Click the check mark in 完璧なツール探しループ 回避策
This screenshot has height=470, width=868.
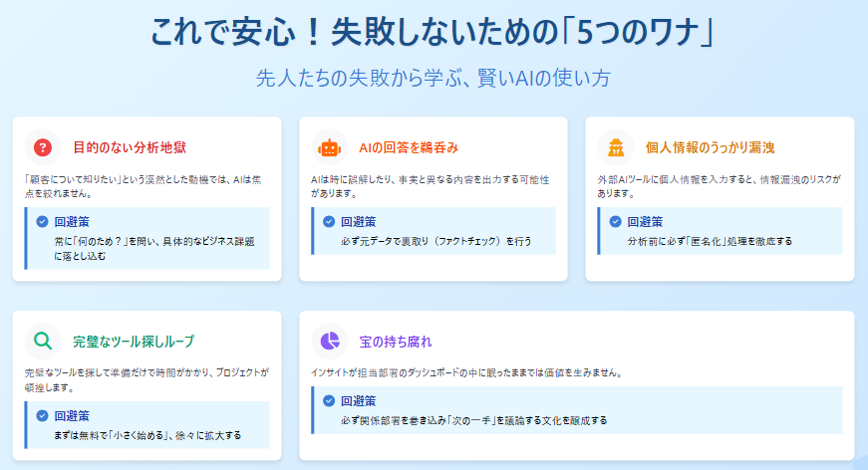point(42,415)
